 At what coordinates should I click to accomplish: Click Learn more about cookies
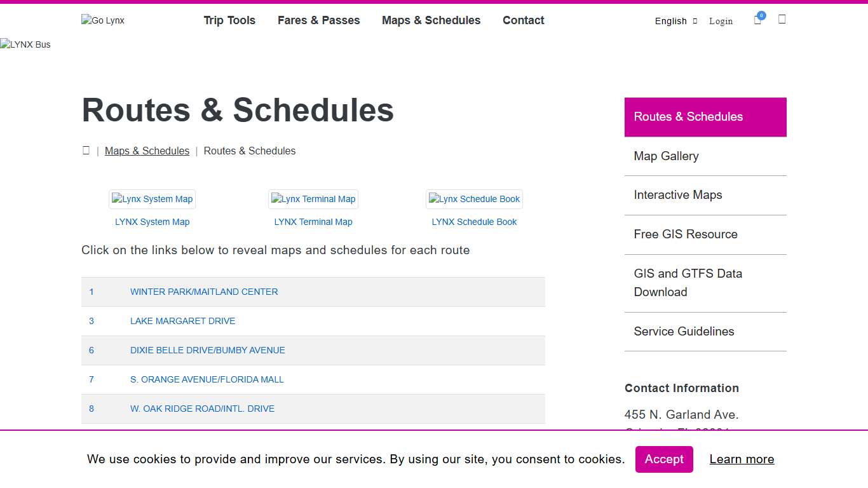pos(742,459)
